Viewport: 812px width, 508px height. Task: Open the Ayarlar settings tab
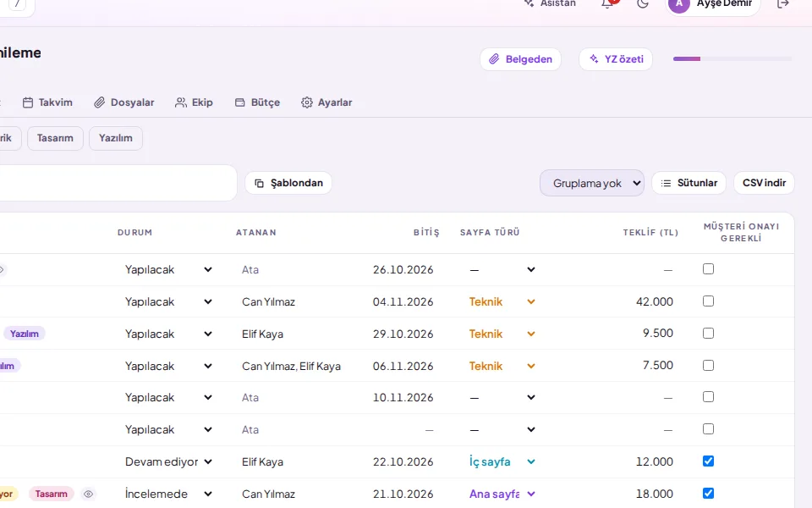point(326,102)
